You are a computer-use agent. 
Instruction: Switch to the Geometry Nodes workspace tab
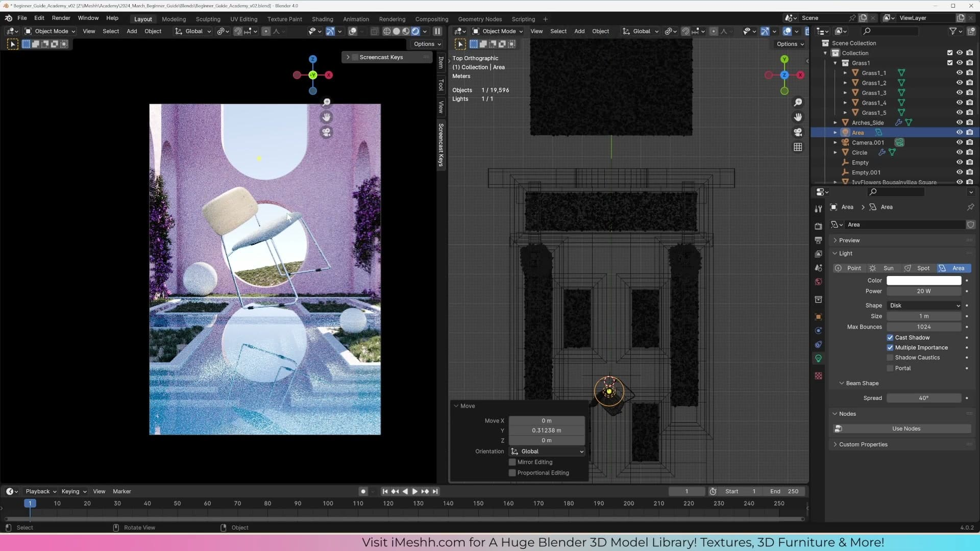(x=480, y=19)
